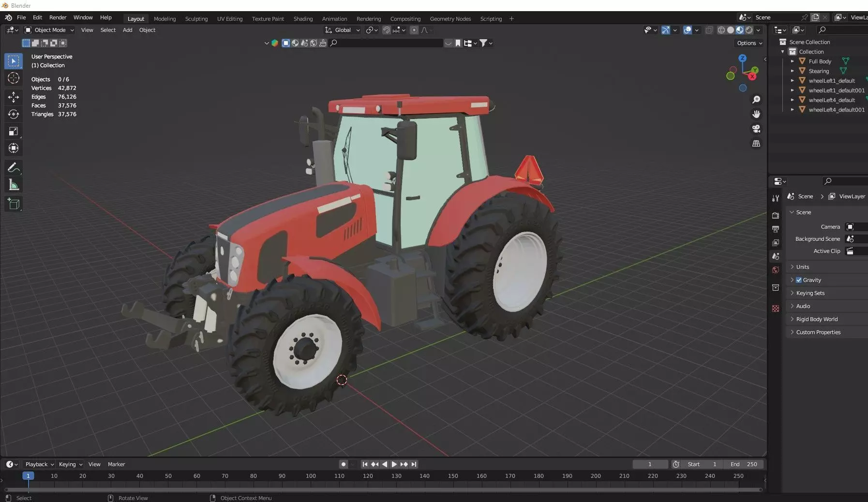Toggle snapping magnet icon
Viewport: 868px width, 502px height.
point(387,30)
